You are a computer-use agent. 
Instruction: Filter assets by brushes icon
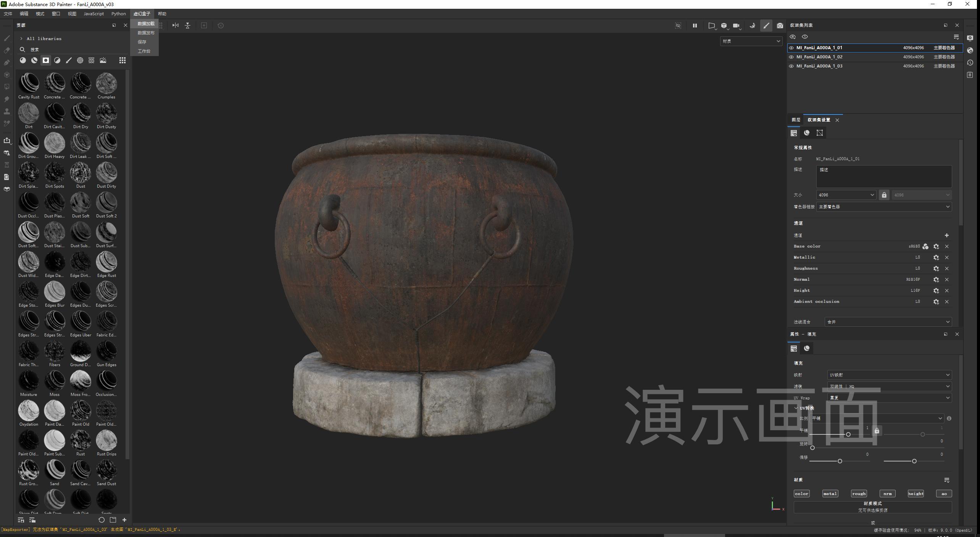69,60
